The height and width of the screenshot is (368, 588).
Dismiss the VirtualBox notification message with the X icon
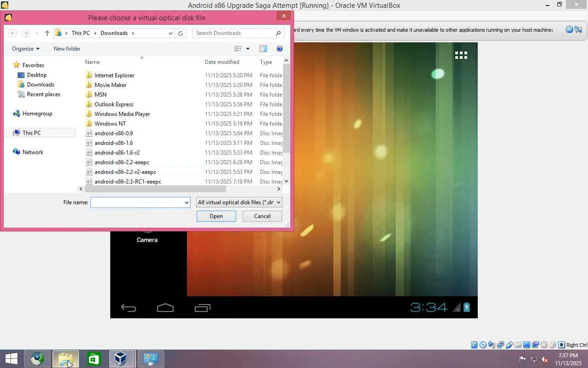coord(569,29)
